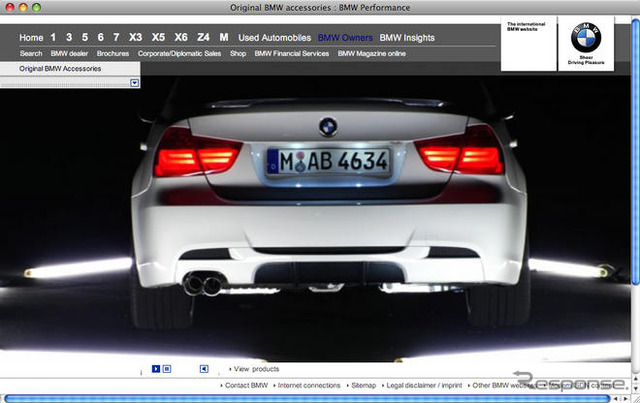Screen dimensions: 640x403
Task: Open BMW Magazine online link
Action: tap(372, 53)
